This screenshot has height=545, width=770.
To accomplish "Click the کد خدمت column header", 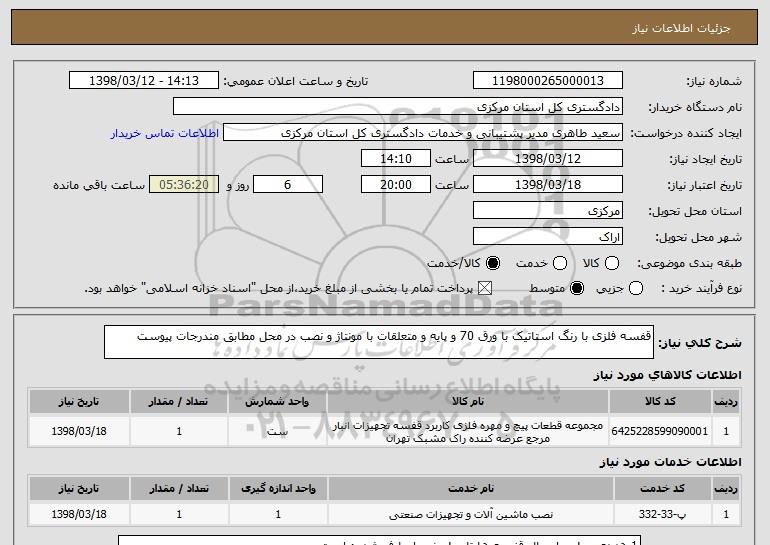I will click(662, 489).
